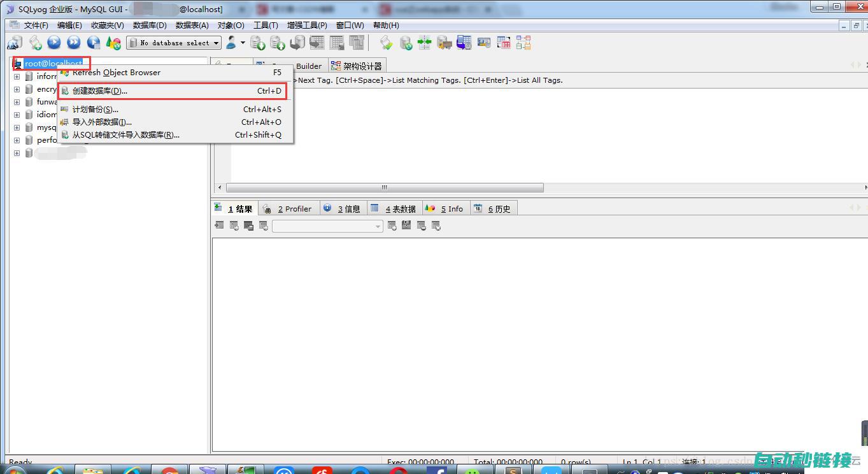
Task: Click the second grey table icon in main toolbar
Action: pos(337,43)
